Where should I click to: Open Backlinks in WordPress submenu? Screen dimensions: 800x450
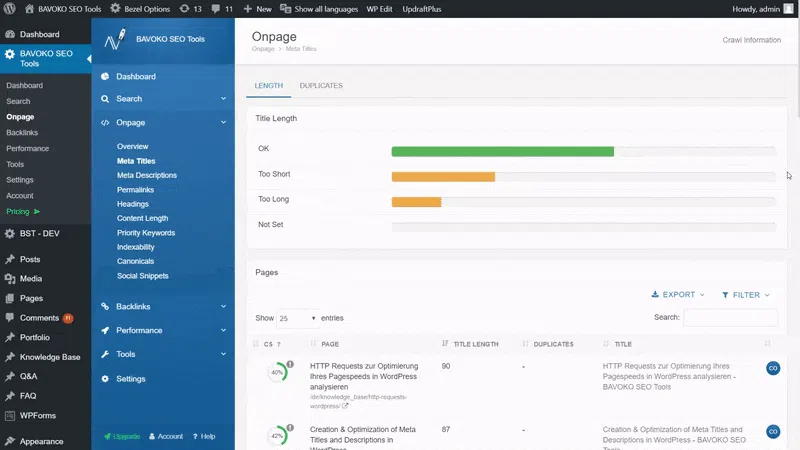click(x=22, y=133)
